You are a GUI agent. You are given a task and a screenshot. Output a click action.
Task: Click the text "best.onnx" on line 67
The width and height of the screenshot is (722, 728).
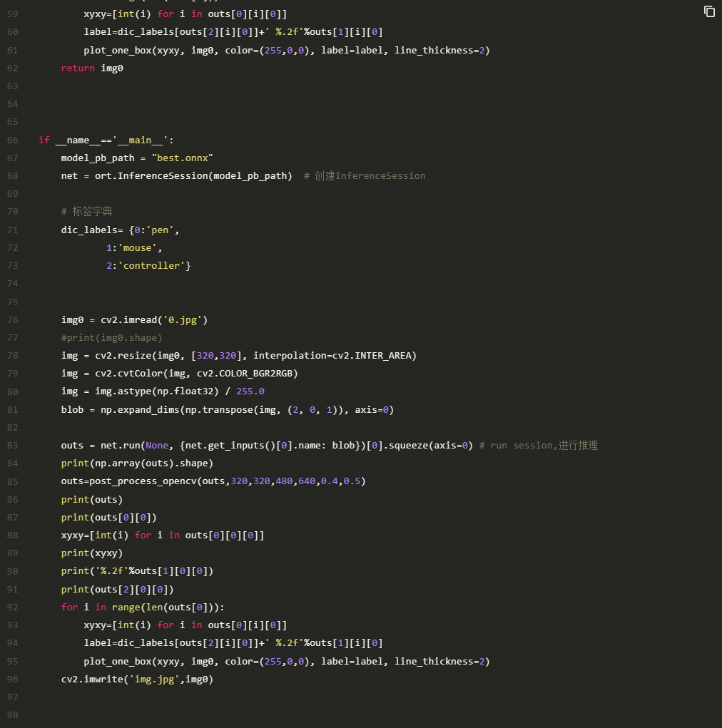(183, 158)
